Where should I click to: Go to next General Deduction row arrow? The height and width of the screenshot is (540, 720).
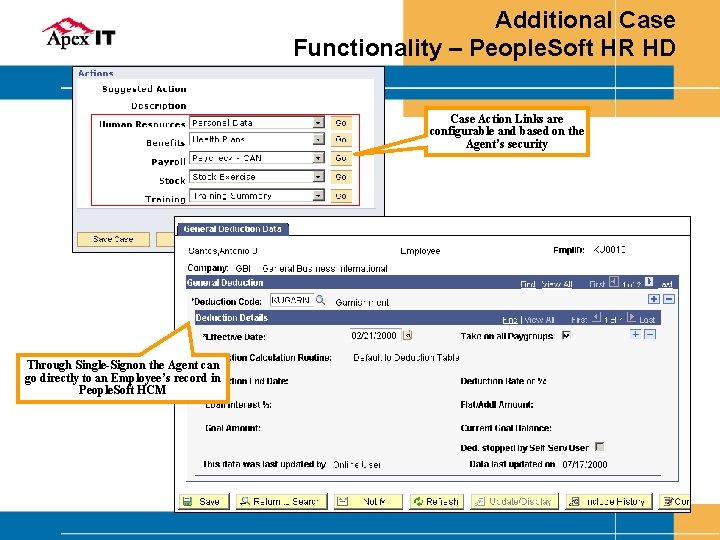coord(649,281)
